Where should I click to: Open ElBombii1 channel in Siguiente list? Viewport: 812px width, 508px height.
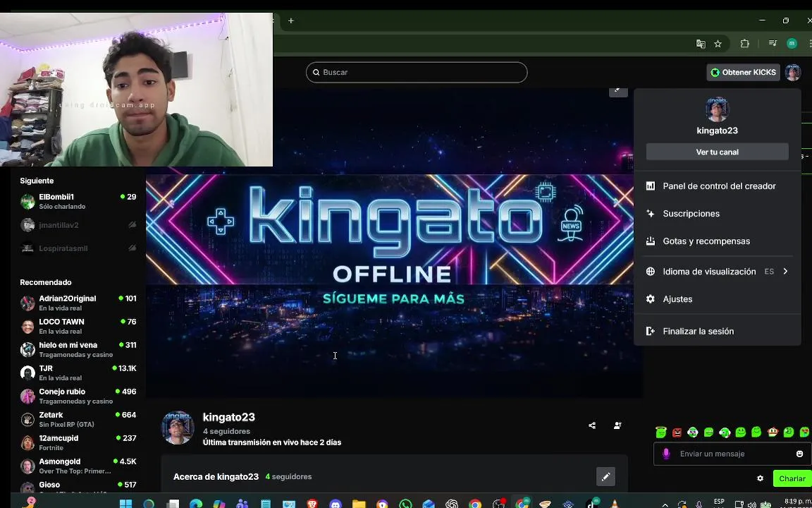click(78, 202)
